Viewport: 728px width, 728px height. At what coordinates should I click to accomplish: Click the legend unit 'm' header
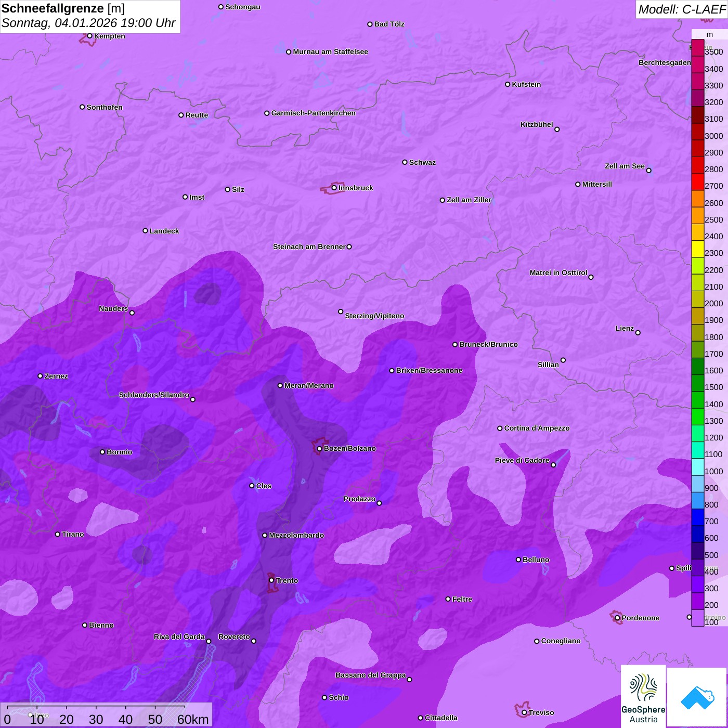pyautogui.click(x=710, y=34)
